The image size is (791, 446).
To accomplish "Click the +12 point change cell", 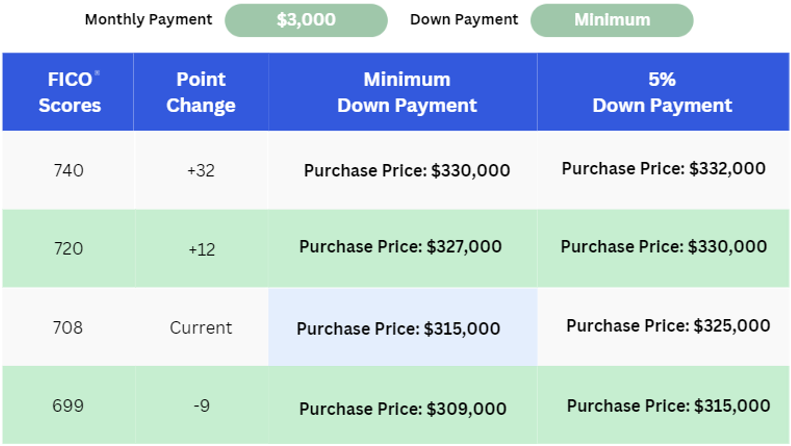I will [x=201, y=248].
